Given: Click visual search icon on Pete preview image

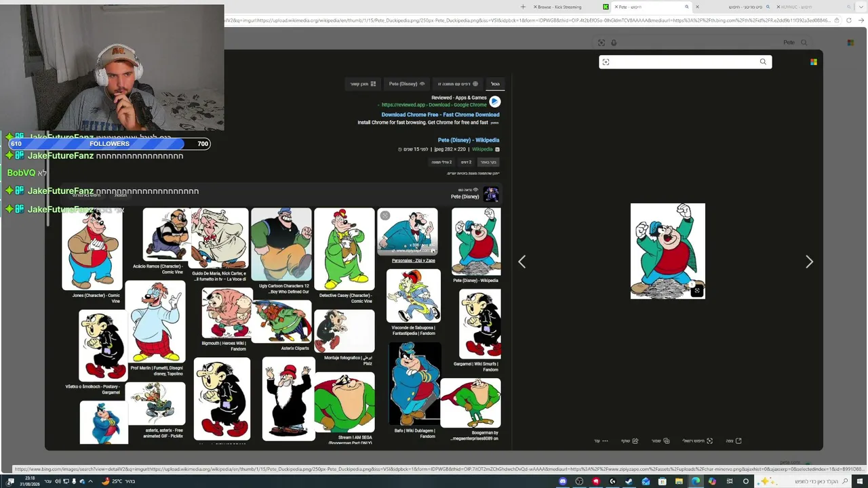Looking at the screenshot, I should pos(696,290).
